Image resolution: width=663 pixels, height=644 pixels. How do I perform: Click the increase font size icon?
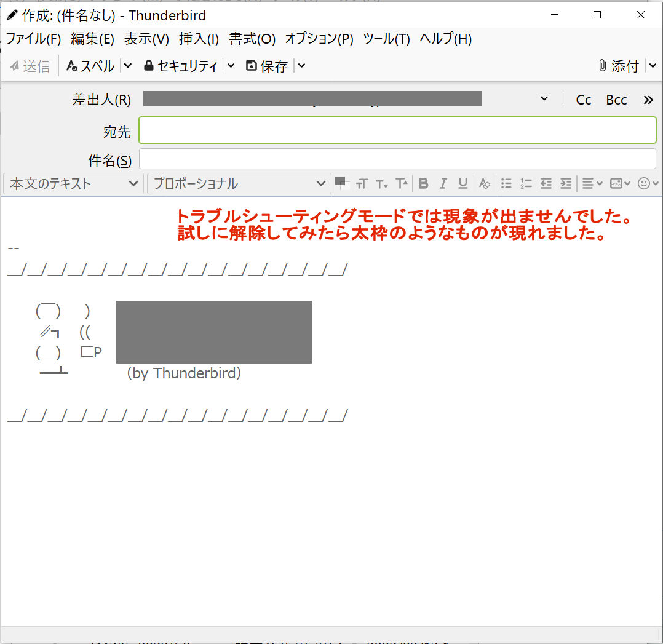(402, 183)
